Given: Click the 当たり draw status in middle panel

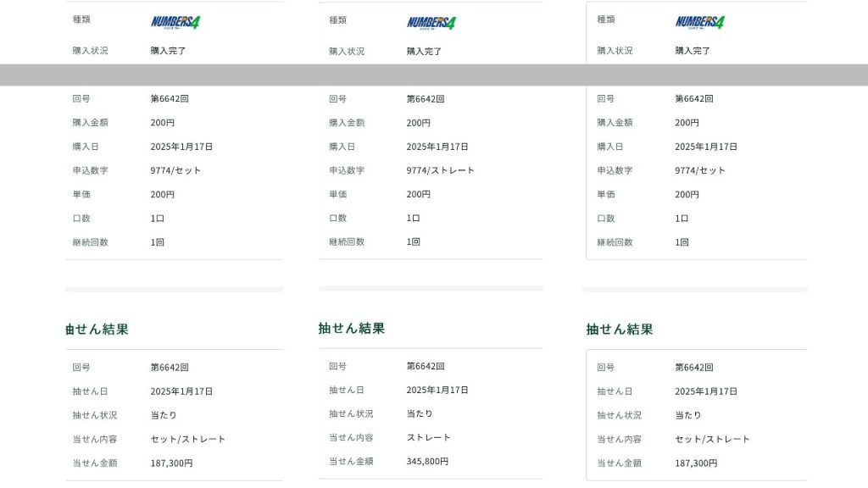Looking at the screenshot, I should pos(420,414).
